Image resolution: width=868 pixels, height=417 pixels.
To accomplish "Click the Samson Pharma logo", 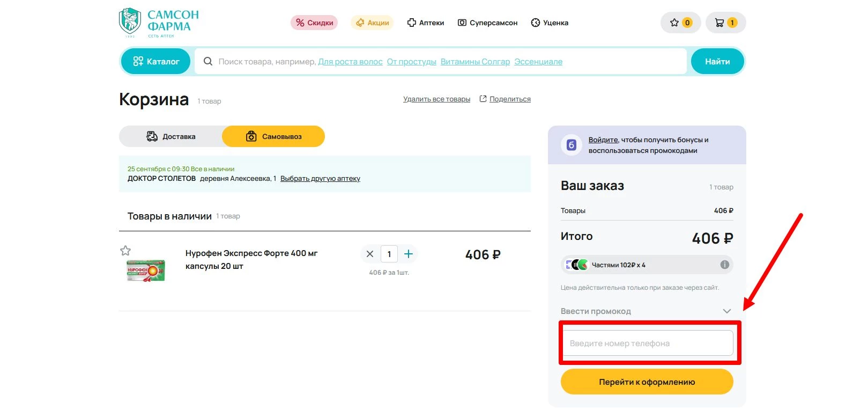I will tap(159, 23).
